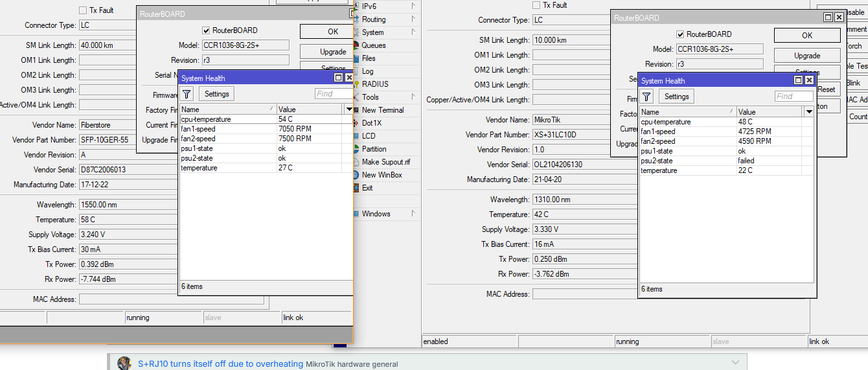This screenshot has height=370, width=868.
Task: Click the New WinBox icon
Action: [x=357, y=175]
